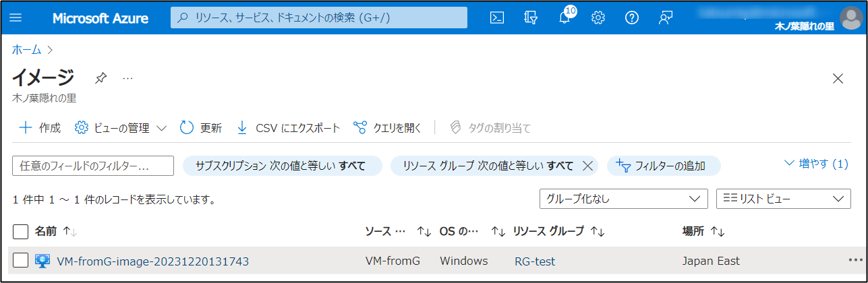Go to Microsoft Azure home logo
This screenshot has width=868, height=283.
100,18
